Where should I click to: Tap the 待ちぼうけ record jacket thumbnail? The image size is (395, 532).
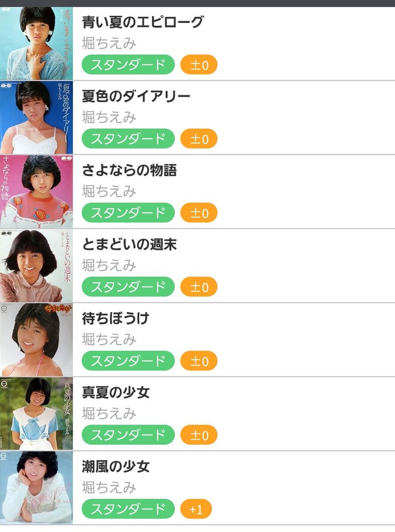[36, 340]
